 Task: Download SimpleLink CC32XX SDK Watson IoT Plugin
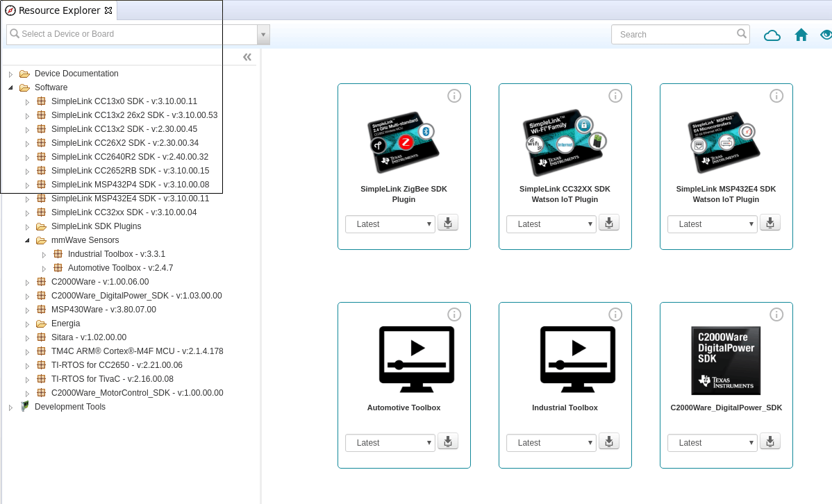609,223
